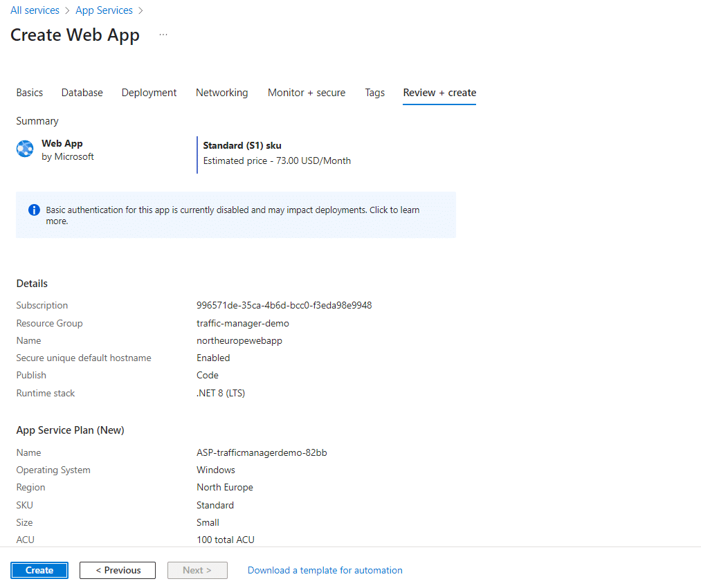This screenshot has height=588, width=701.
Task: Open the ellipsis menu beside Create Web App
Action: point(163,35)
